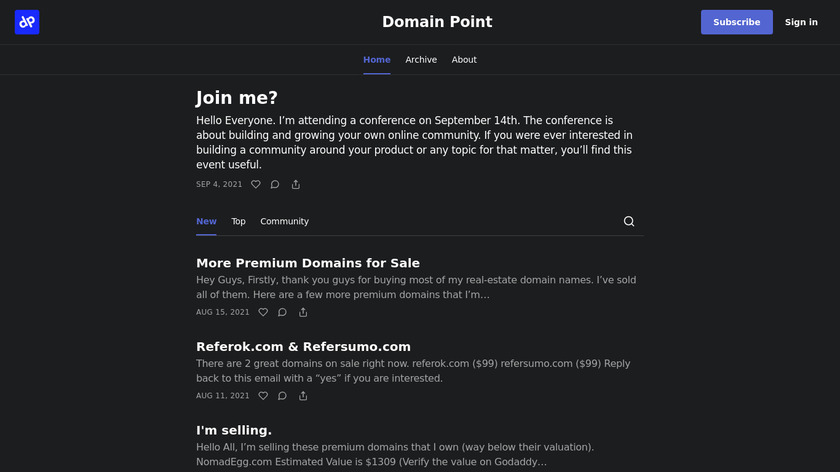Like "More Premium Domains for Sale" post

[x=263, y=312]
